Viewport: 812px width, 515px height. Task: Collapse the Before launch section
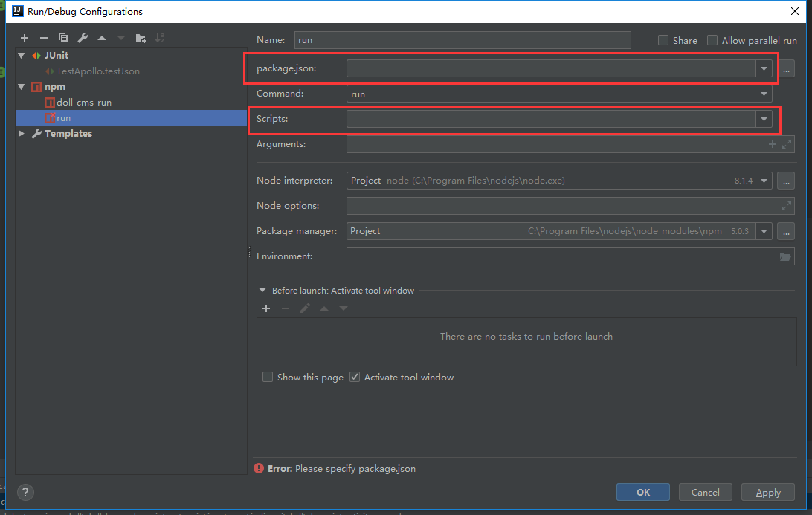coord(262,291)
